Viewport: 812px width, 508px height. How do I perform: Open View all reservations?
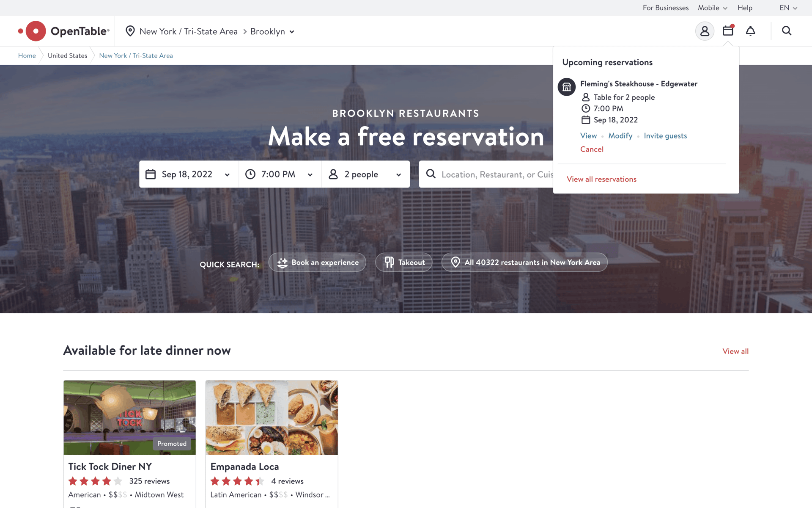(601, 179)
